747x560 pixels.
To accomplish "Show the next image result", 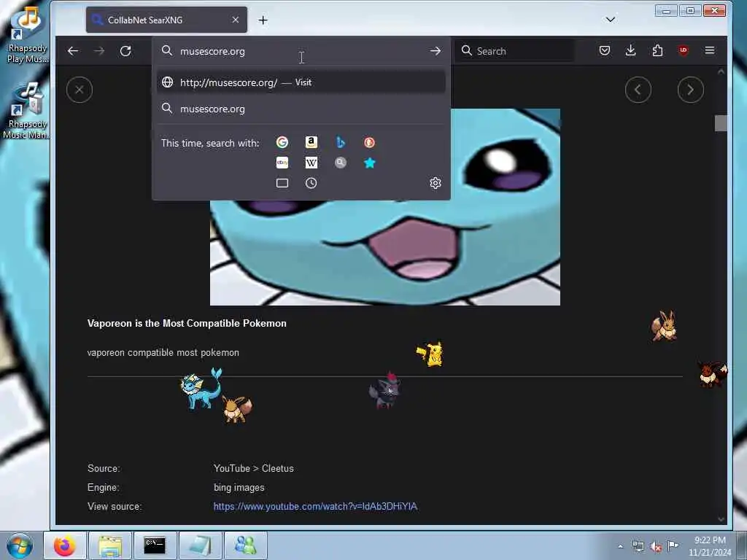I will point(690,90).
